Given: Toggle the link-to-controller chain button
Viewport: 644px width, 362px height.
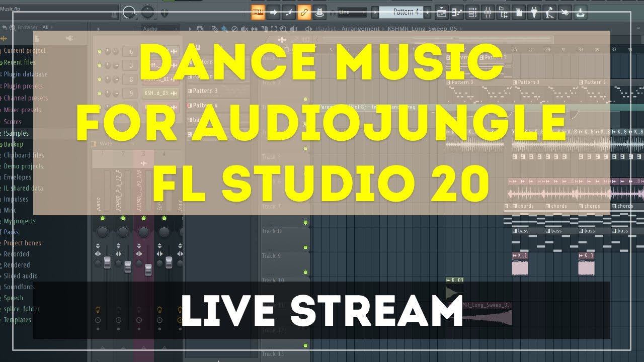Looking at the screenshot, I should click(304, 12).
